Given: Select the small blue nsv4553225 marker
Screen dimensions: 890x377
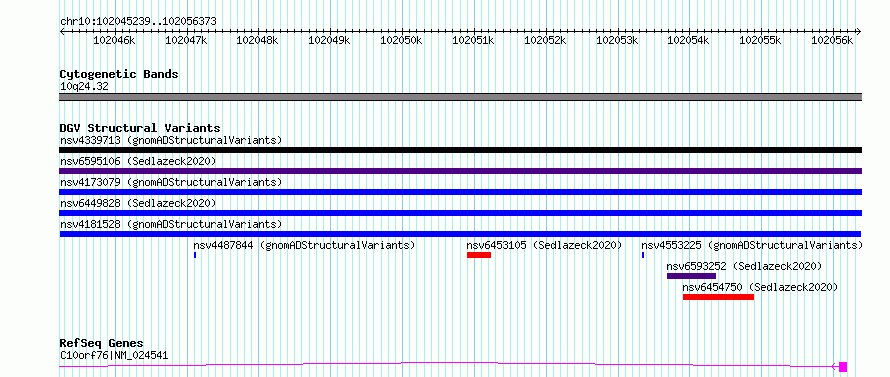Looking at the screenshot, I should pyautogui.click(x=643, y=255).
